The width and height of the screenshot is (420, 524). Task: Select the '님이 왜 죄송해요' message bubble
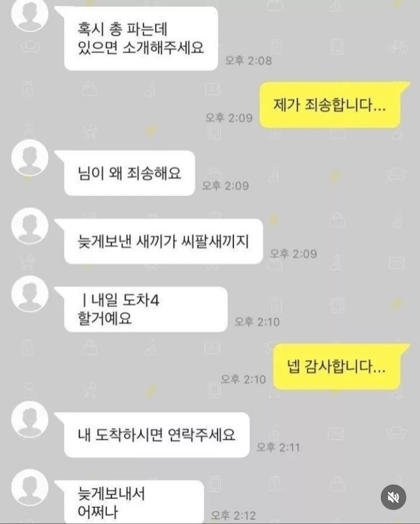pyautogui.click(x=129, y=173)
